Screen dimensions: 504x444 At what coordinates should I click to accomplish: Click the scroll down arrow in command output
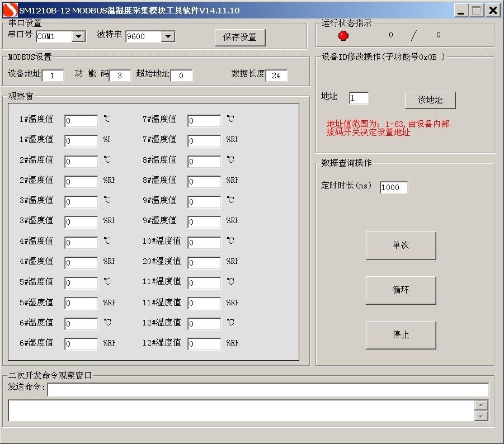[x=481, y=415]
